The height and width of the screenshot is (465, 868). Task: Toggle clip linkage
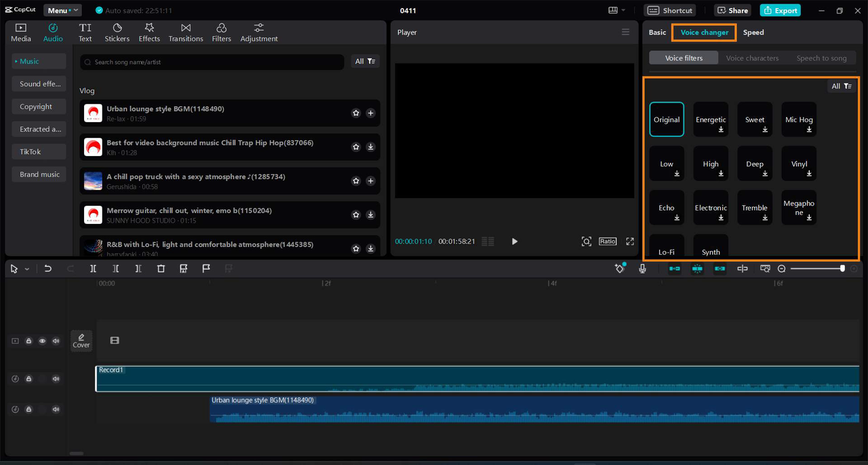point(720,269)
